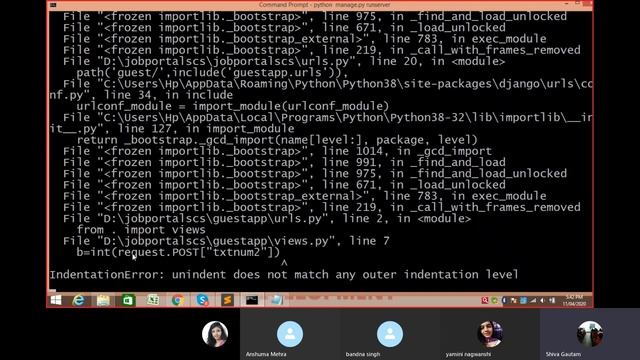Select the unnamed woman's avatar at left of the participant strip

215,334
